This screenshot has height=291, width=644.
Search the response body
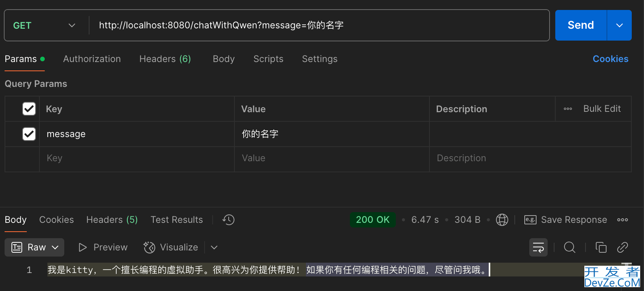coord(569,247)
